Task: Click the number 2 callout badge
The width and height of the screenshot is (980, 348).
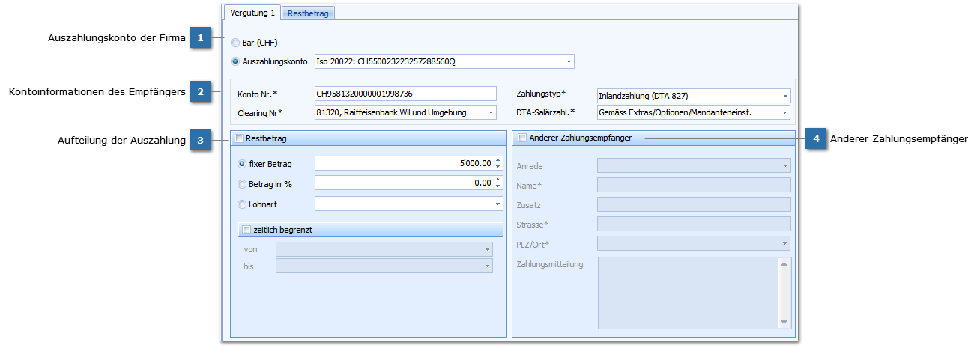Action: (200, 92)
